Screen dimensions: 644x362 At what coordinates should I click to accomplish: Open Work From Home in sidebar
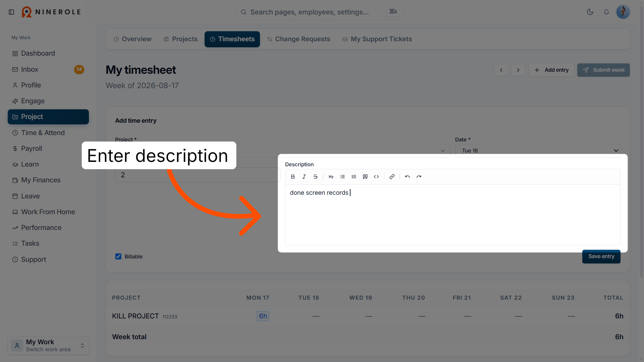pyautogui.click(x=48, y=212)
